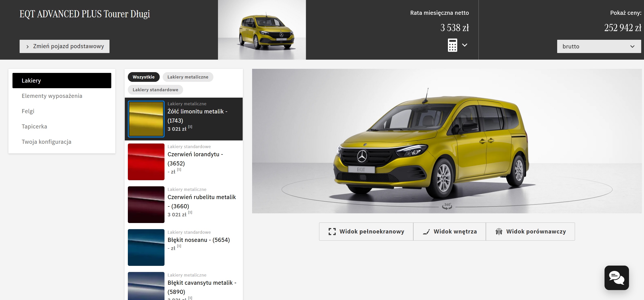Click the interior view seat icon
The height and width of the screenshot is (300, 644).
point(426,232)
